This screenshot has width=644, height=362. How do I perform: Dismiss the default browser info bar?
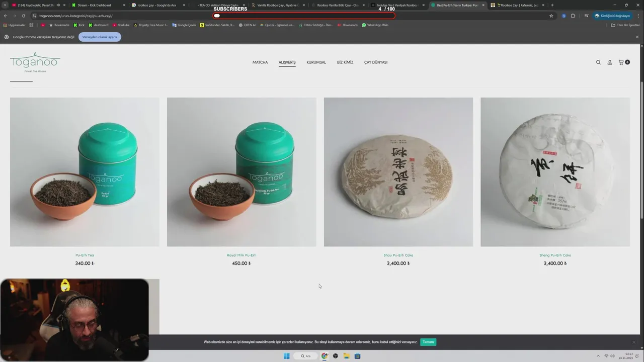tap(637, 37)
